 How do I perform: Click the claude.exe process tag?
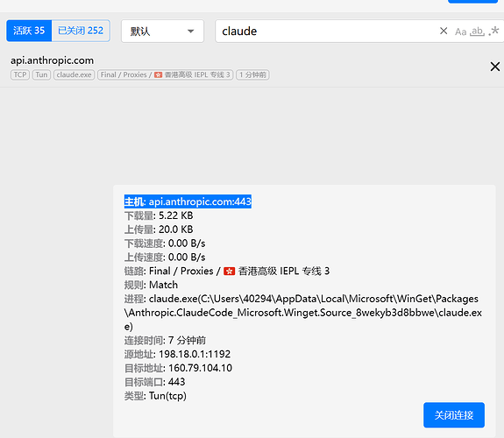[74, 74]
